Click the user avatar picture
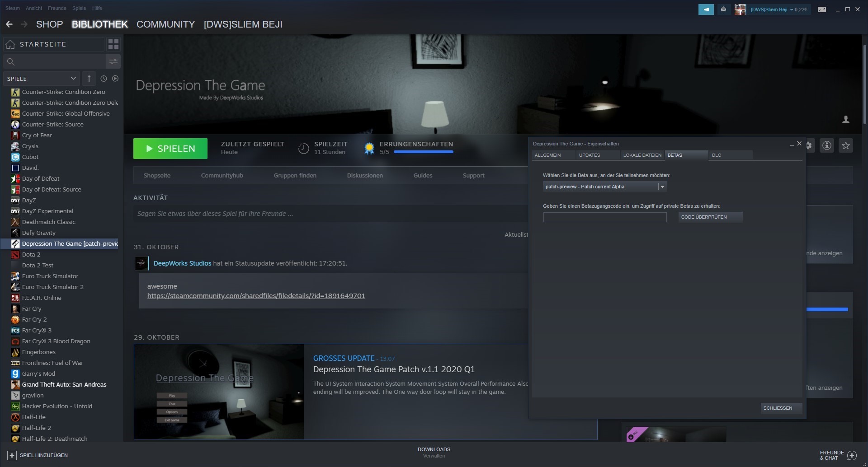This screenshot has width=868, height=467. (740, 9)
